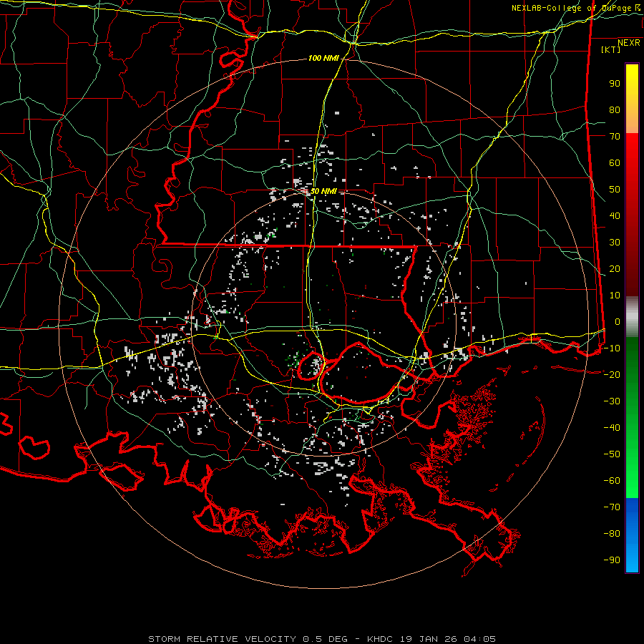Click the 60 value on velocity scale
The height and width of the screenshot is (644, 644).
pos(615,163)
